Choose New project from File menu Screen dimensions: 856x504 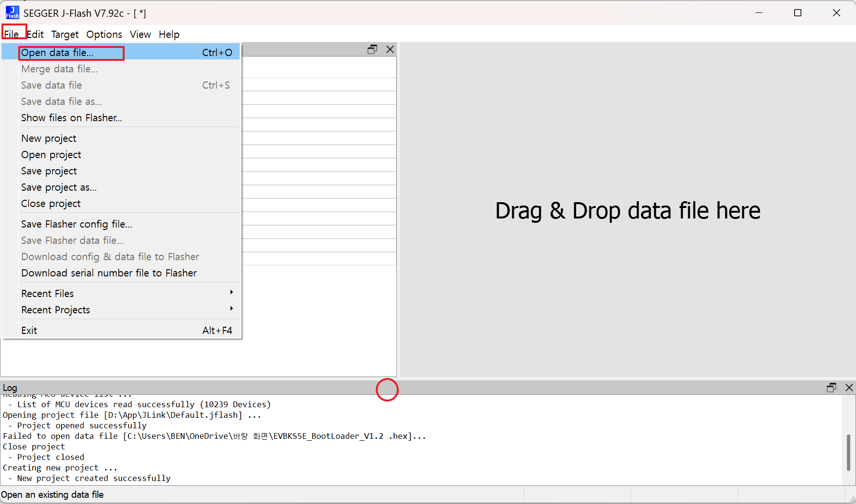tap(49, 138)
